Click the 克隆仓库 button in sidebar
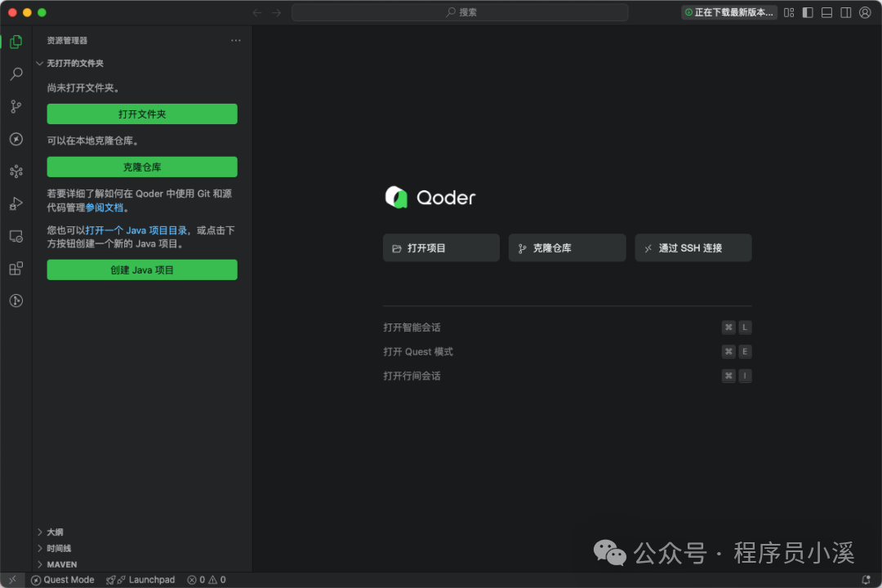This screenshot has width=882, height=588. [142, 167]
